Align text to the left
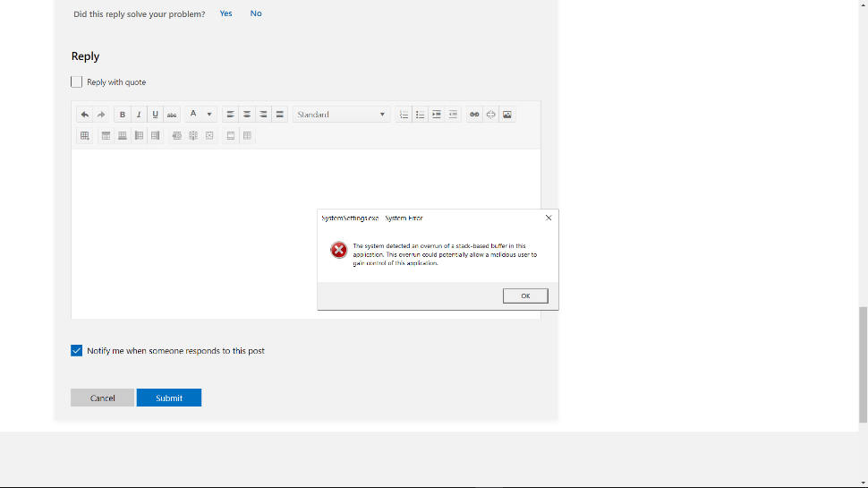 point(231,115)
